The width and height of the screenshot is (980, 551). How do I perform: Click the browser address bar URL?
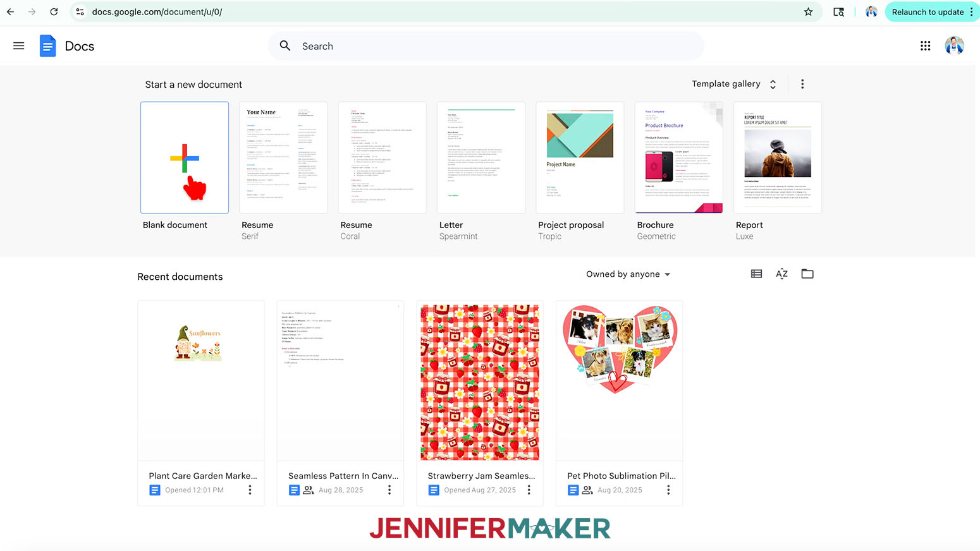tap(157, 12)
